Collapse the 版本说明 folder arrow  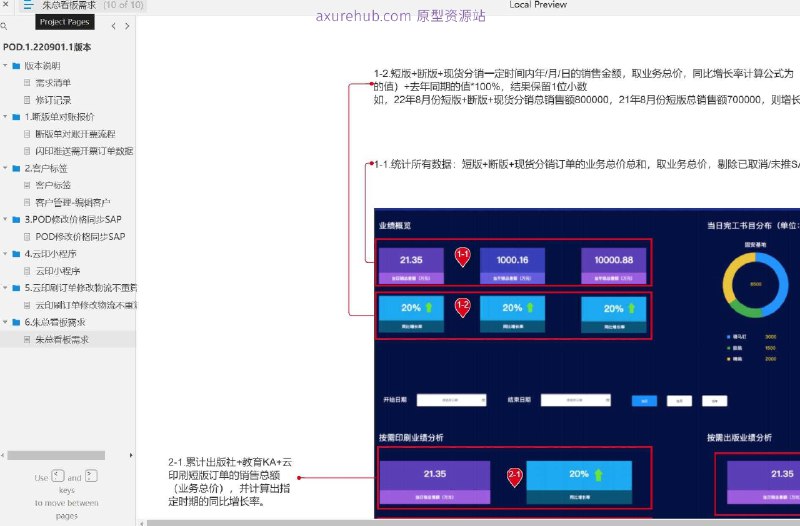coord(5,66)
